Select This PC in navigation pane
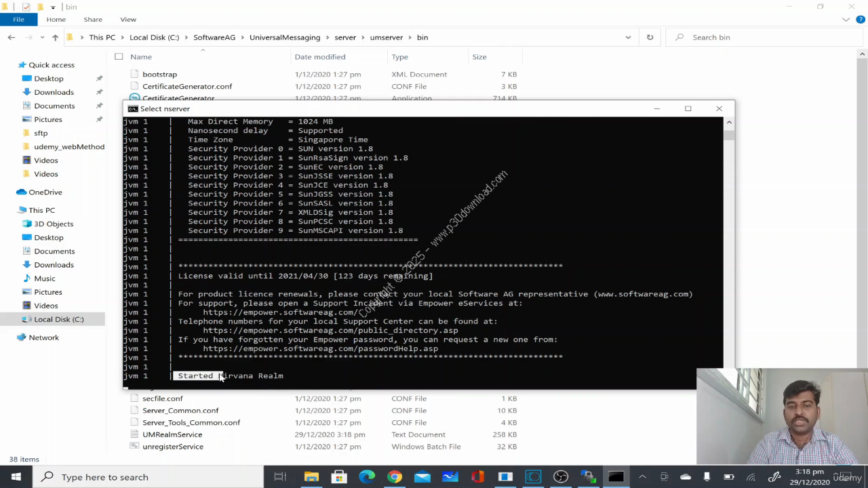Screen dimensions: 868x488 [41, 210]
